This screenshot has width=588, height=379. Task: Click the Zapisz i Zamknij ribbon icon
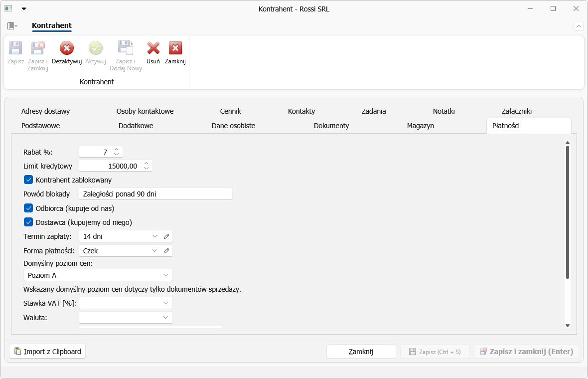pos(37,48)
